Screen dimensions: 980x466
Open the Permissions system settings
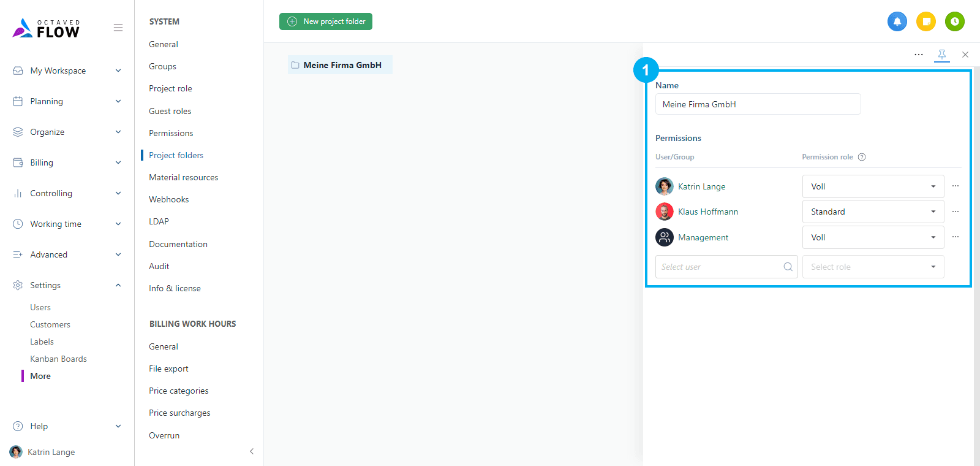[171, 133]
